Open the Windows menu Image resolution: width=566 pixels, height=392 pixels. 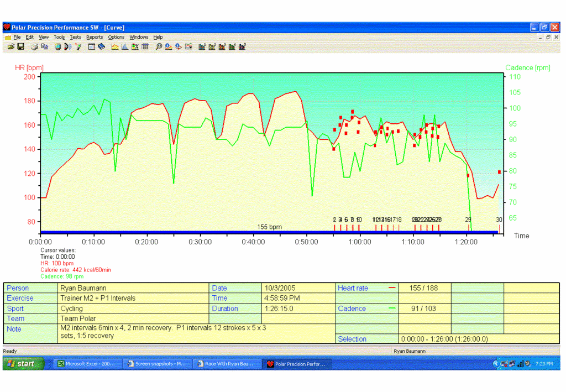139,37
